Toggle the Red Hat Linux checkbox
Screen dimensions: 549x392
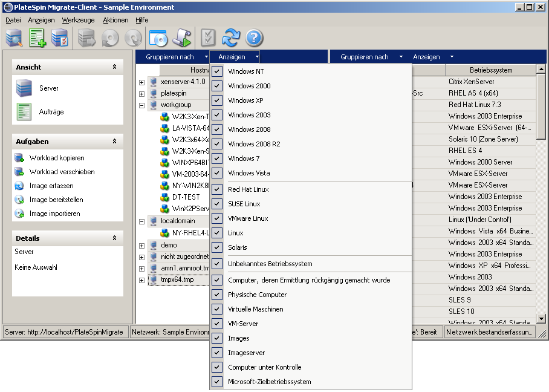tap(218, 189)
